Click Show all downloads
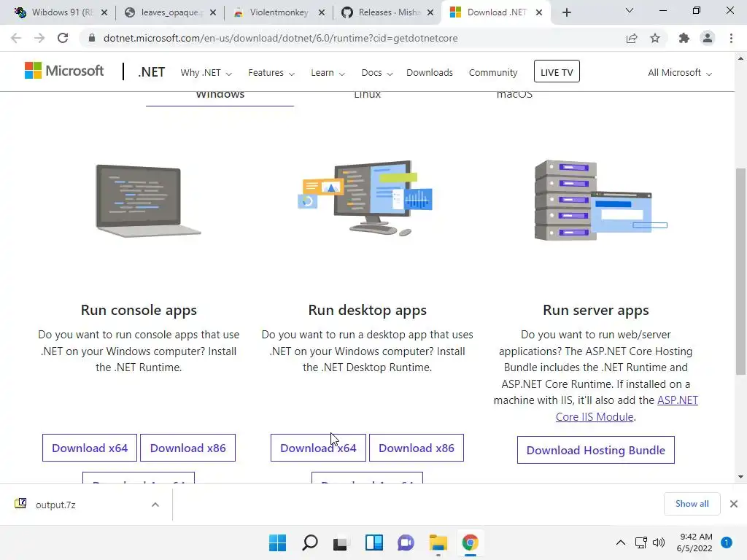Image resolution: width=747 pixels, height=560 pixels. [x=692, y=504]
